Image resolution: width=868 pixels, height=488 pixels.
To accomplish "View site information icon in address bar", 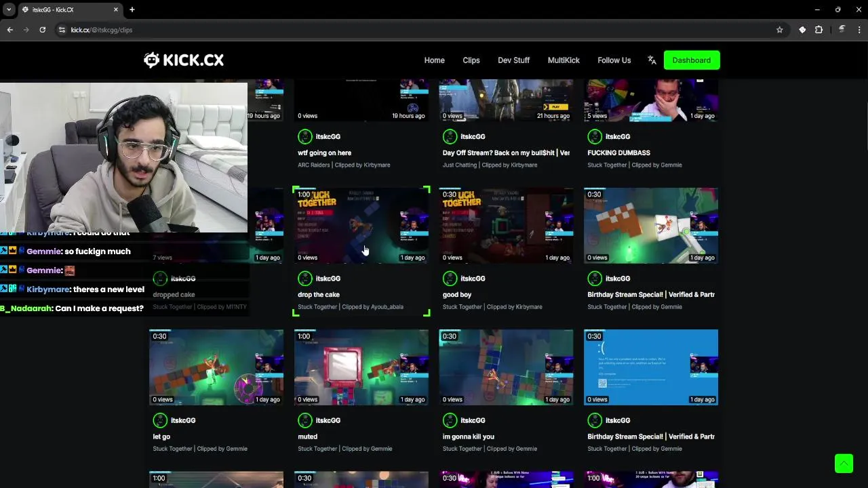I will click(x=62, y=30).
